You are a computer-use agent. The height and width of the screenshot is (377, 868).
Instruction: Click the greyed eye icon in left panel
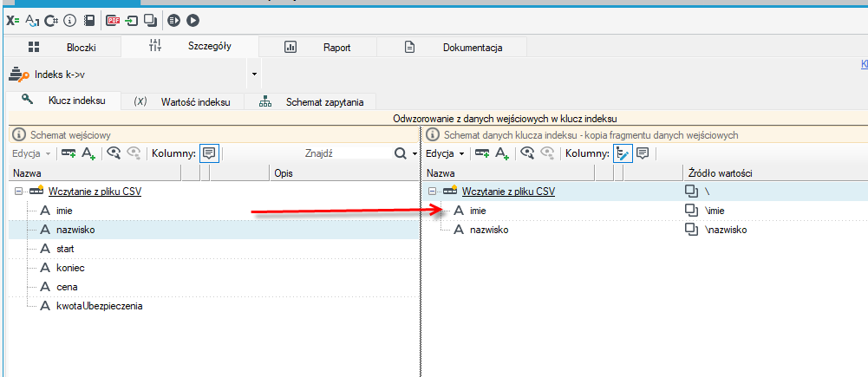tap(134, 153)
